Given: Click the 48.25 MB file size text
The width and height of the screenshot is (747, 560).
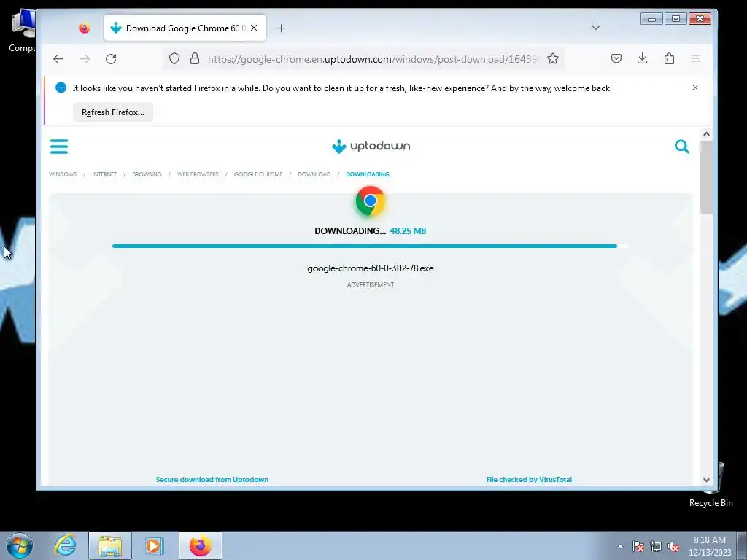Looking at the screenshot, I should tap(409, 231).
